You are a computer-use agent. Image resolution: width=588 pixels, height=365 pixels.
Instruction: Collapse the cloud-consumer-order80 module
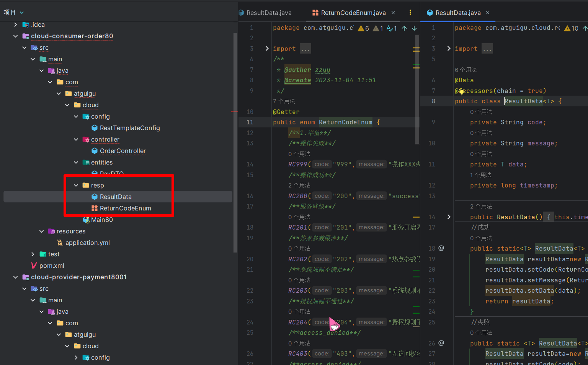tap(15, 36)
